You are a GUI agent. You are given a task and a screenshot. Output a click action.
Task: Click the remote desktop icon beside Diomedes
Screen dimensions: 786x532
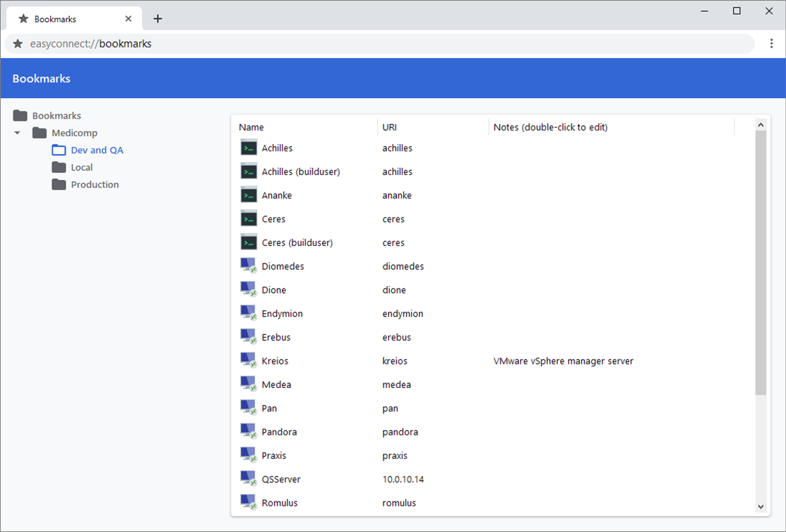coord(248,264)
